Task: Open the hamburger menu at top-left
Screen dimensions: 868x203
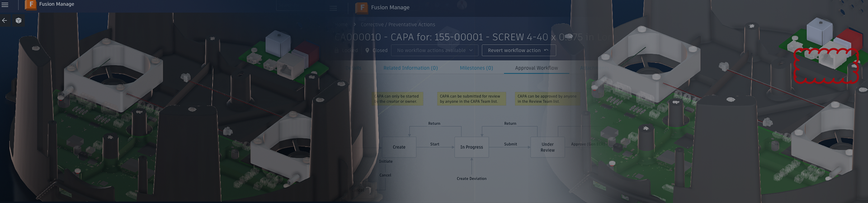Action: 5,5
